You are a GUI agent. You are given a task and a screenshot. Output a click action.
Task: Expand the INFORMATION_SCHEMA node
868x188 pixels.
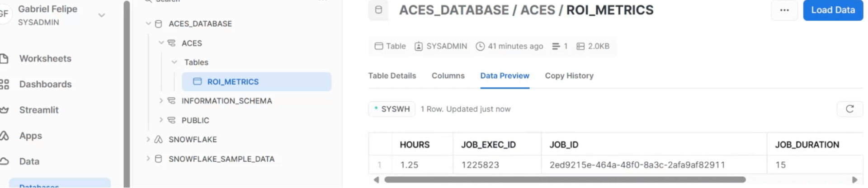[161, 101]
